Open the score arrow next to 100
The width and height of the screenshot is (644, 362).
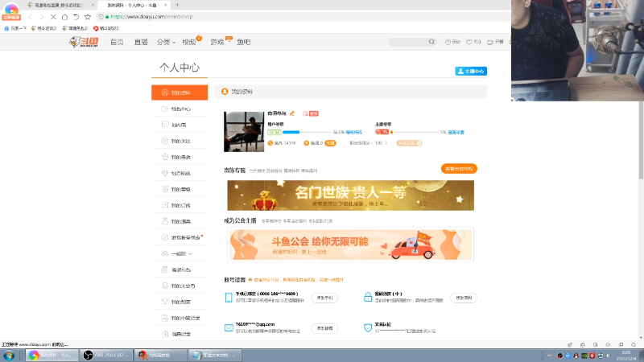click(386, 143)
